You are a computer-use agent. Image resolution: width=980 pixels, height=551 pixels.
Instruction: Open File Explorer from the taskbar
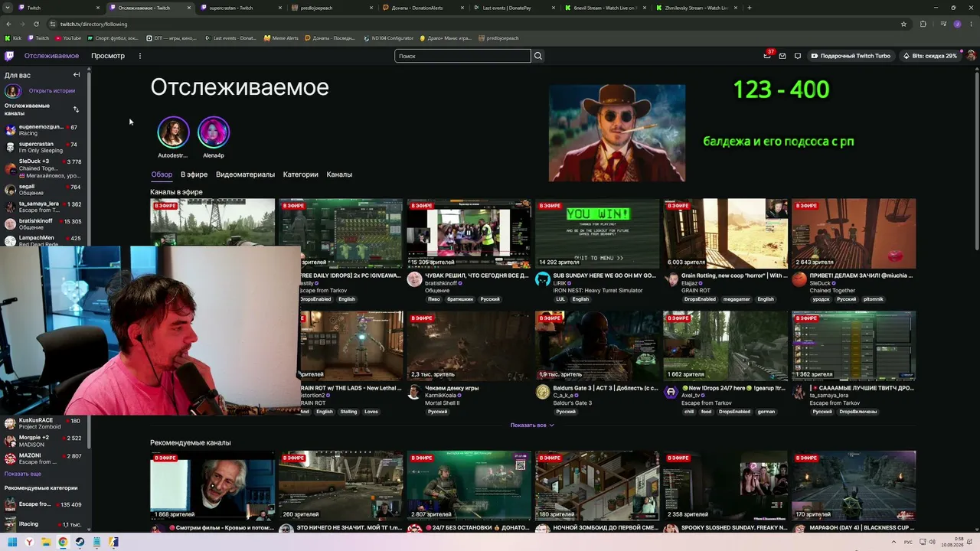coord(46,543)
